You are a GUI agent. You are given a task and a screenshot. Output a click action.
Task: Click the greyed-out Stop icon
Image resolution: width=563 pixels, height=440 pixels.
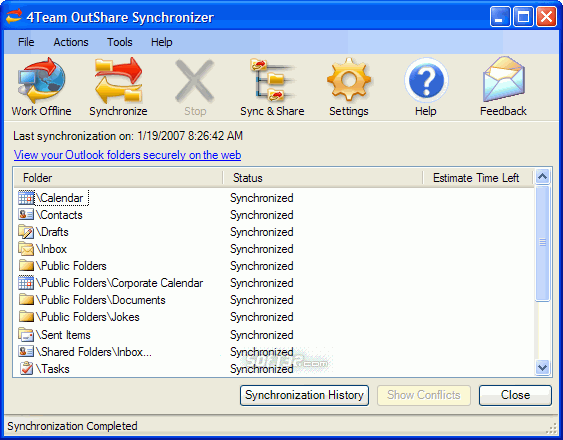(195, 81)
